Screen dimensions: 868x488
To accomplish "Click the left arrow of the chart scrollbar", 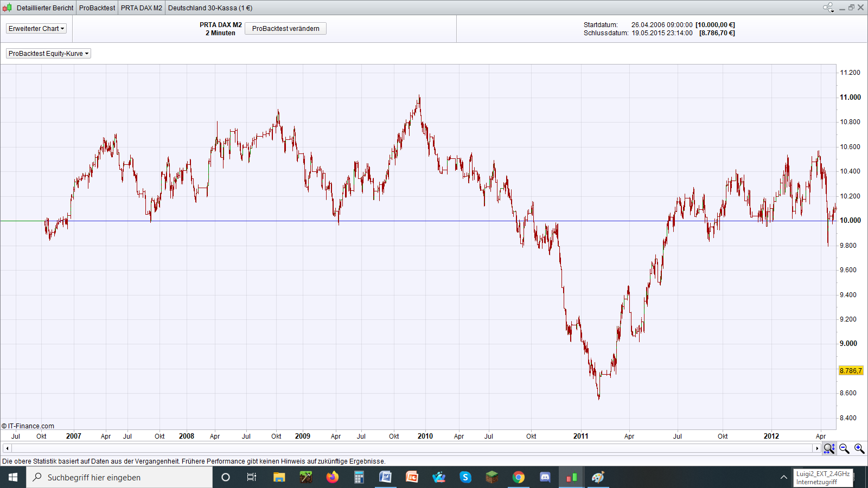I will [x=7, y=448].
